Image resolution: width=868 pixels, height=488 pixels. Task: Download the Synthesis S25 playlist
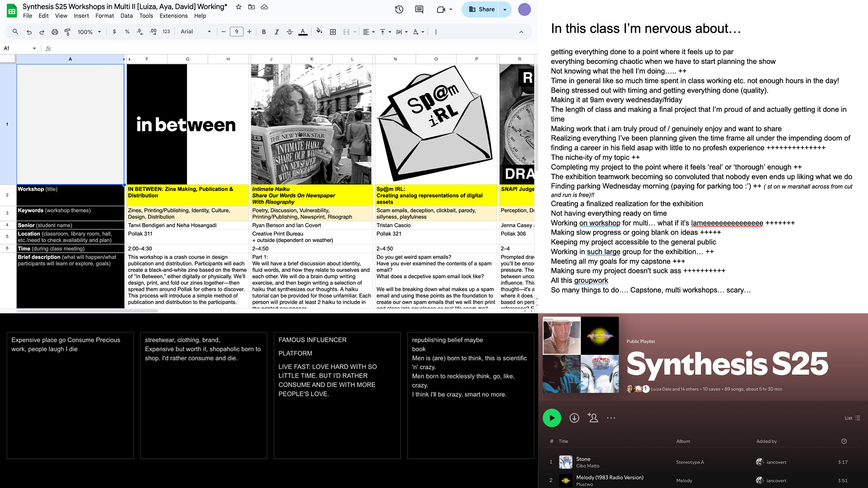(574, 418)
